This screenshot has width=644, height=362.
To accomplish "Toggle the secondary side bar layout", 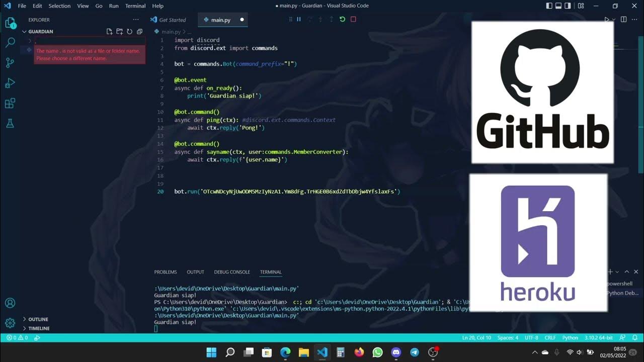I will click(x=568, y=6).
